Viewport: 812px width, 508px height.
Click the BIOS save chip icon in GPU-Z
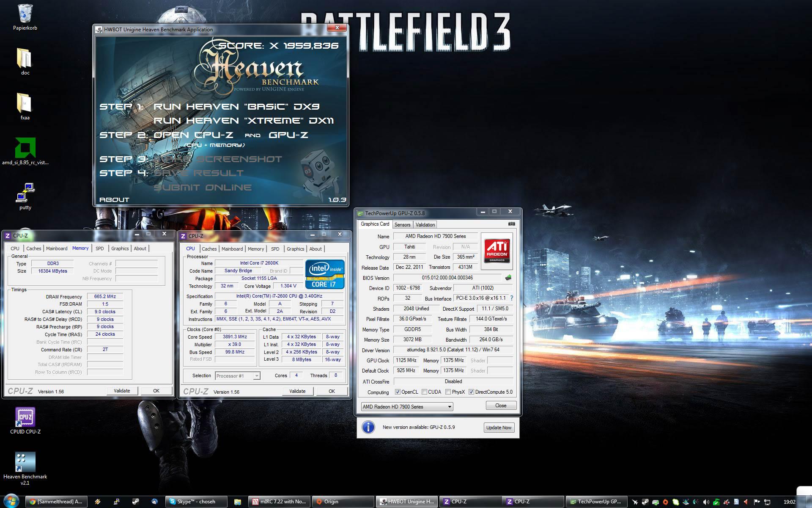508,278
